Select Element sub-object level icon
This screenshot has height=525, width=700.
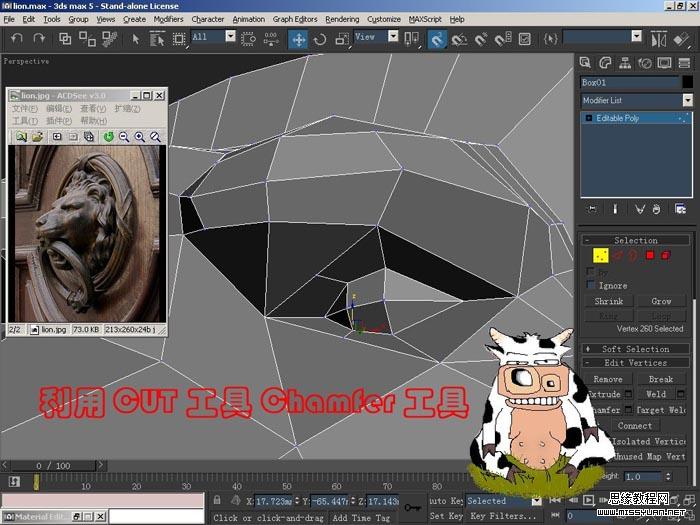(666, 255)
